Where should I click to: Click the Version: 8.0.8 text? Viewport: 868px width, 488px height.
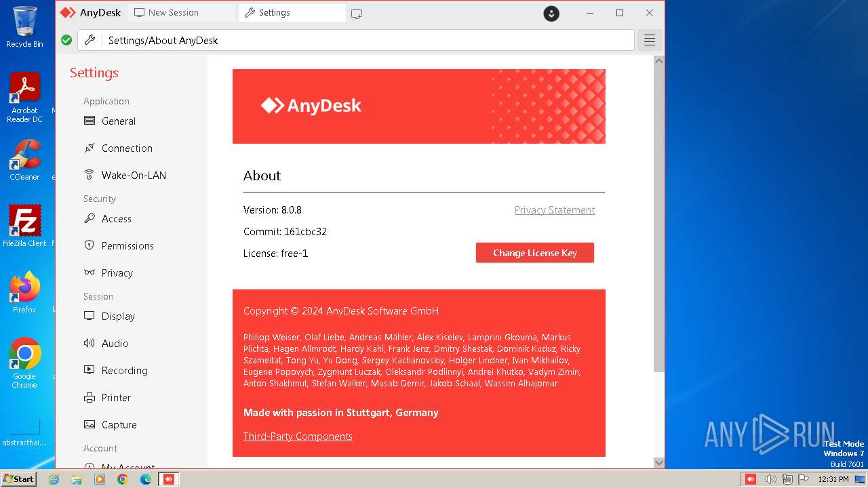(273, 210)
